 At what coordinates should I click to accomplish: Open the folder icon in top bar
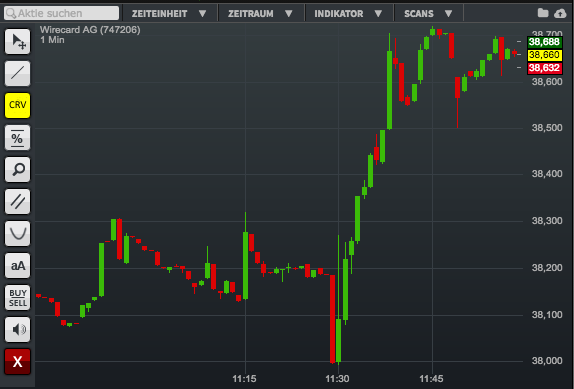tap(543, 13)
